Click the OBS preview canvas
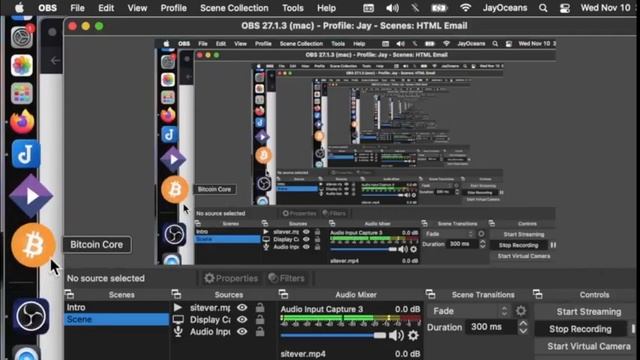The height and width of the screenshot is (360, 640). (x=354, y=151)
